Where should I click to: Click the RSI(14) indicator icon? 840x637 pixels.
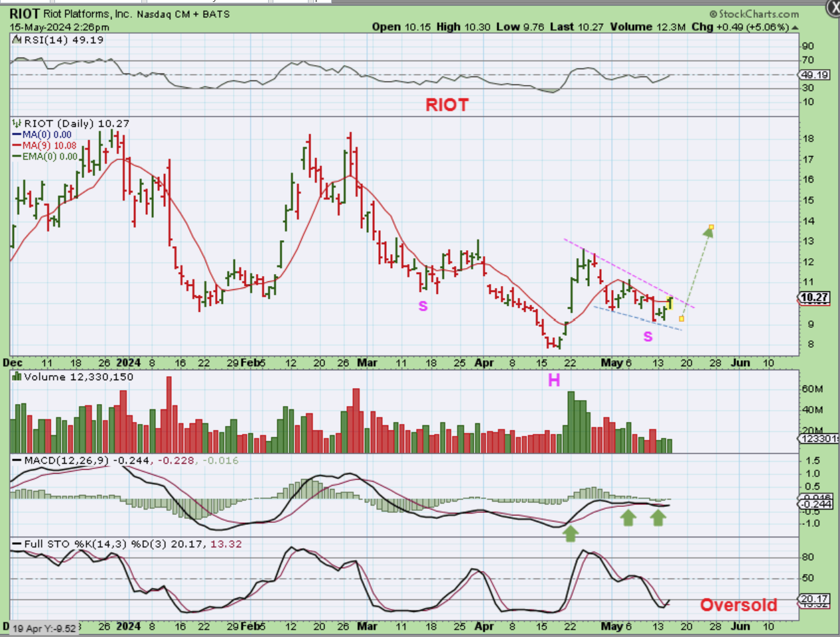point(17,40)
